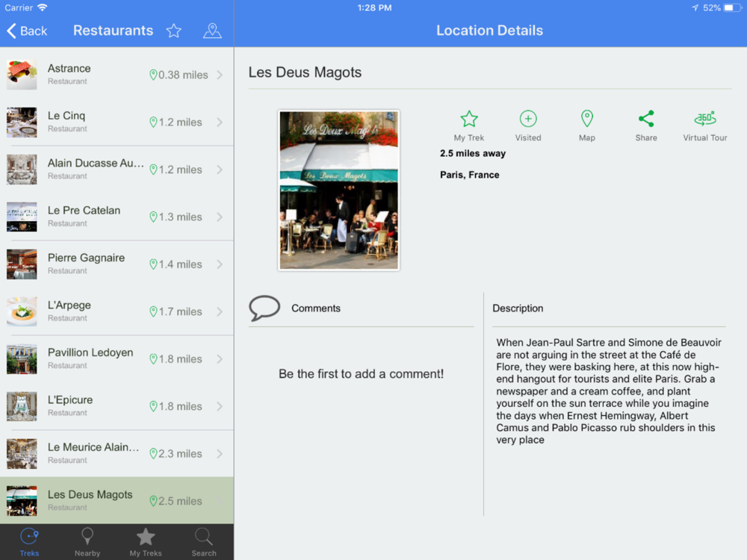Tap the Wi-Fi status icon

point(43,7)
